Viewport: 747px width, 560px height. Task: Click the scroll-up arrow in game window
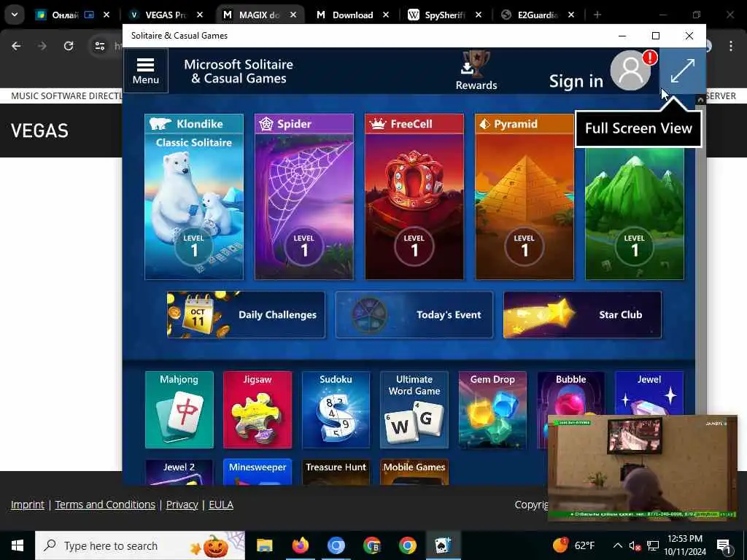[x=700, y=100]
